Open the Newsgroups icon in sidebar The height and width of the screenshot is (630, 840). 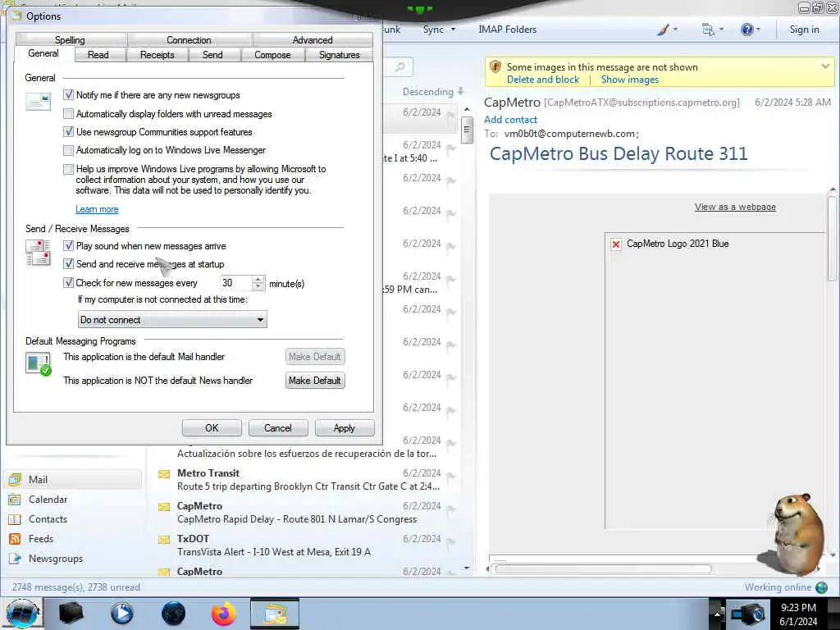pos(15,559)
